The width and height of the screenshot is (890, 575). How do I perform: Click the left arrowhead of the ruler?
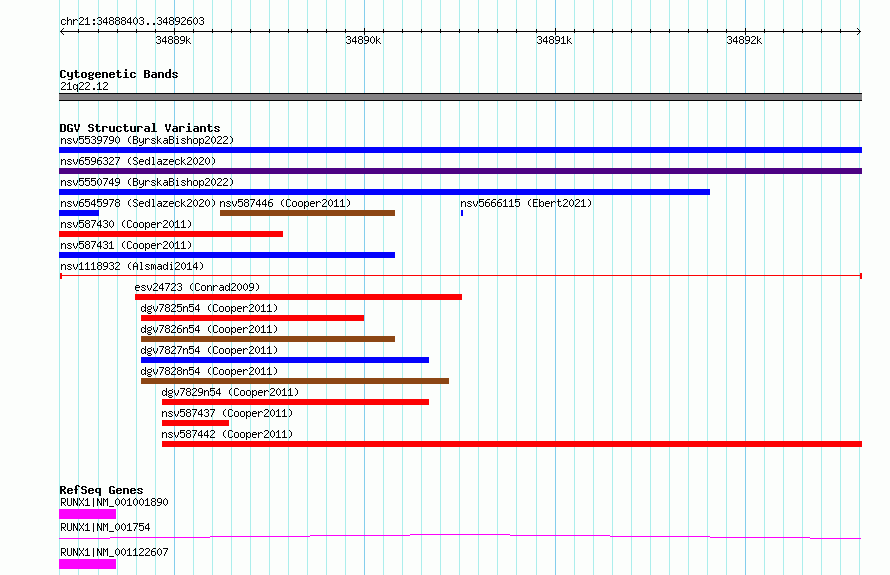(x=62, y=32)
